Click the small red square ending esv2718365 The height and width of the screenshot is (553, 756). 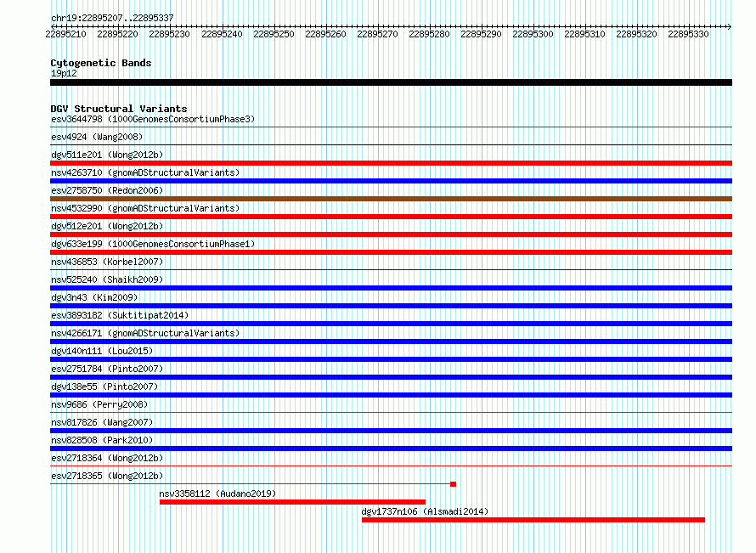point(454,484)
